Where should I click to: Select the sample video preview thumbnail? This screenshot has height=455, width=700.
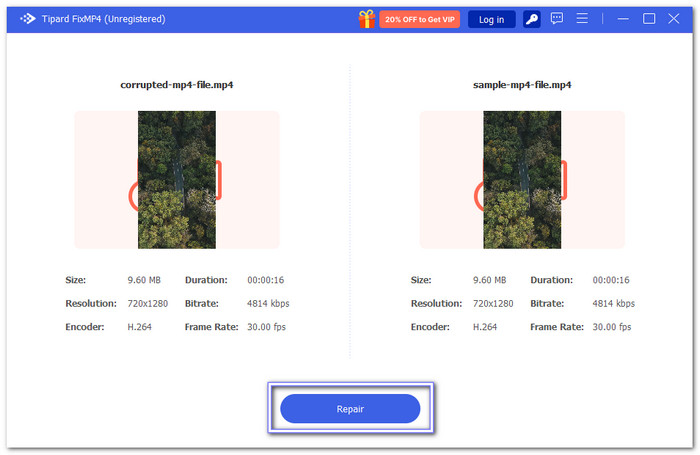[522, 179]
